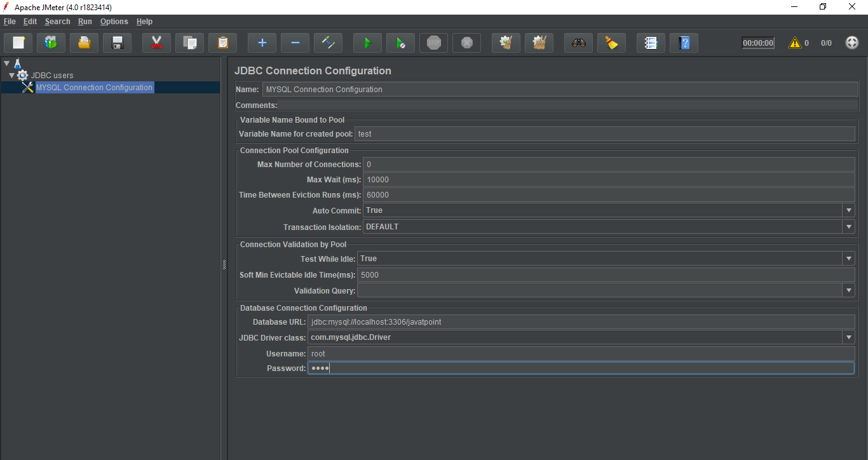The height and width of the screenshot is (460, 868).
Task: Open the Test While Idle dropdown
Action: point(849,259)
